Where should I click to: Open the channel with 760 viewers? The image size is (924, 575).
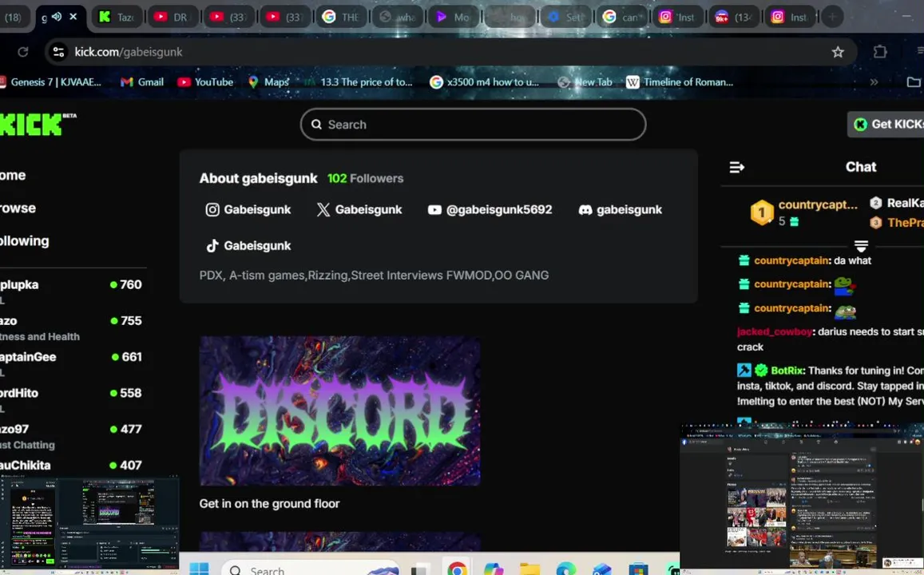click(71, 291)
